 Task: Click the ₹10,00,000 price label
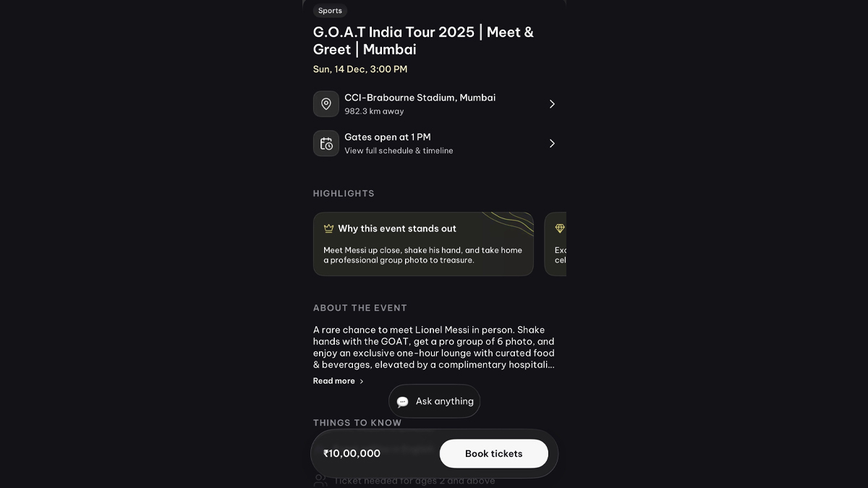[352, 453]
